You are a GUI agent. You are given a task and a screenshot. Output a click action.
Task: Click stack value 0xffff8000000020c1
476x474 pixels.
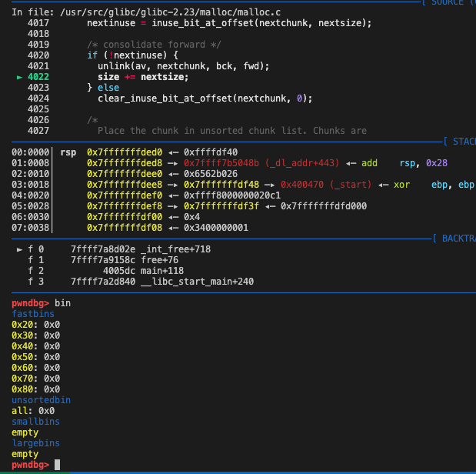232,195
